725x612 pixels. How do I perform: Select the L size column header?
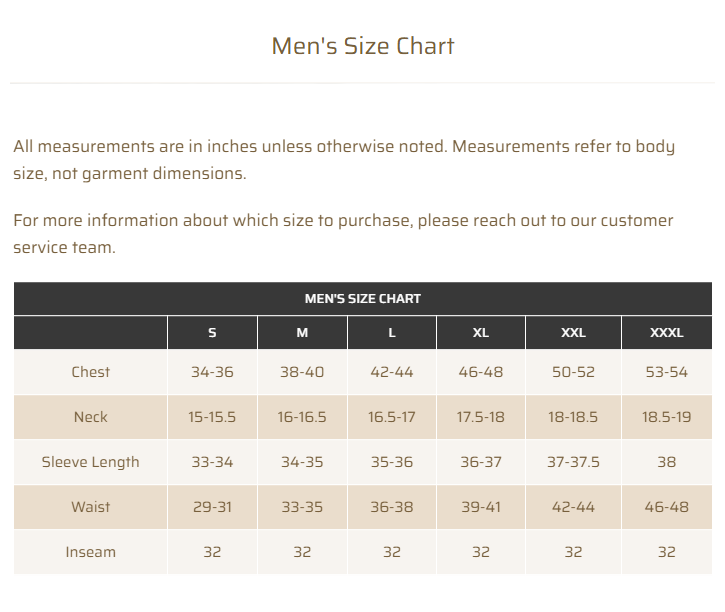[x=392, y=333]
